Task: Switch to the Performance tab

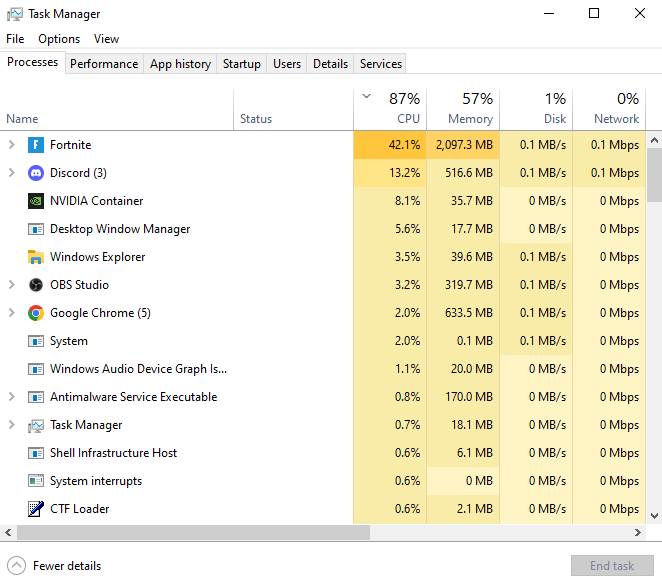Action: pyautogui.click(x=104, y=64)
